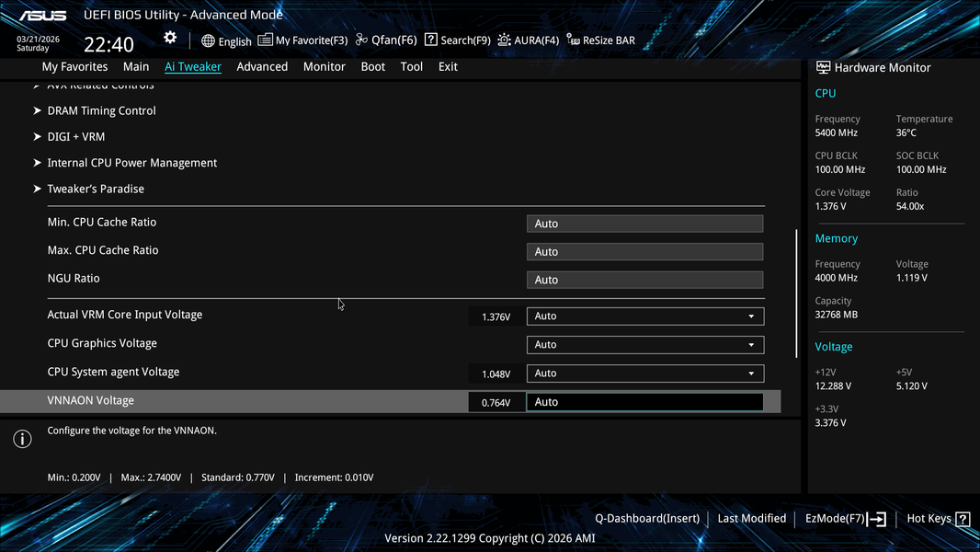The image size is (980, 552).
Task: Open the settings gear icon next to the clock
Action: [170, 38]
